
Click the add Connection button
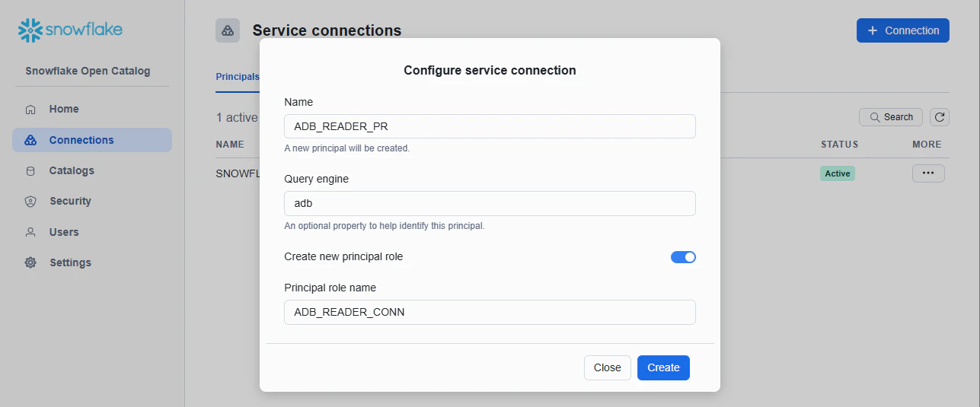click(902, 30)
